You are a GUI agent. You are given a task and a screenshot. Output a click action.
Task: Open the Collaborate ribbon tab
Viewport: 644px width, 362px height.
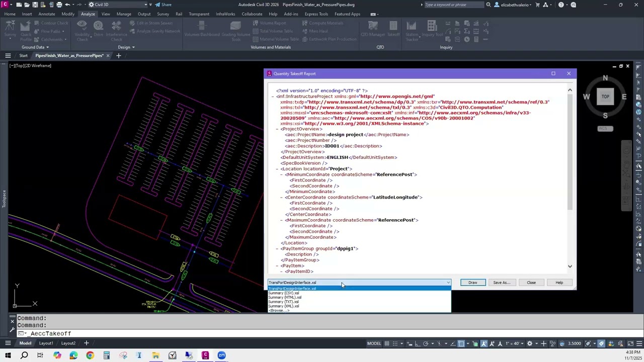point(252,14)
